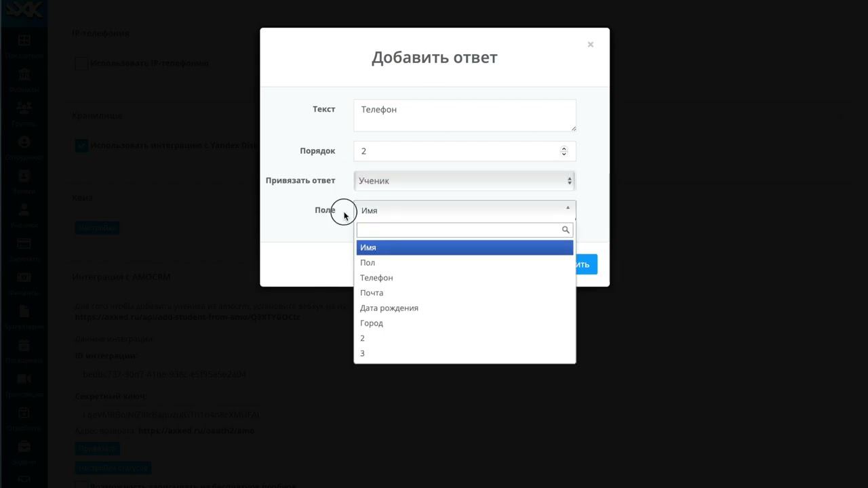Close the Добавить ответ dialog

tap(590, 45)
